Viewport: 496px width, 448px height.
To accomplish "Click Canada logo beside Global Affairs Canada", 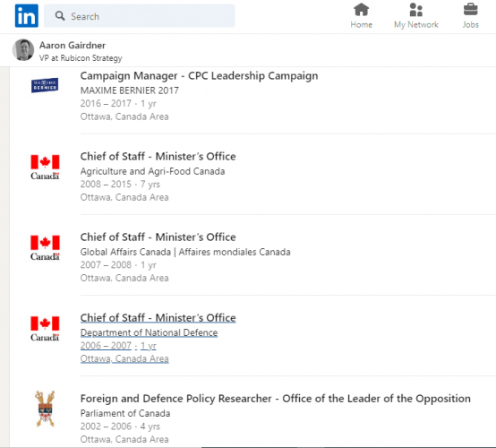I will (45, 248).
